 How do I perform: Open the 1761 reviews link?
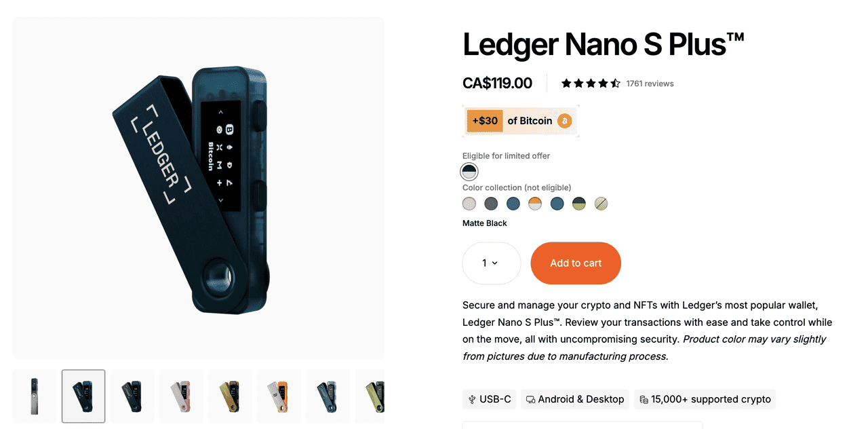tap(650, 83)
